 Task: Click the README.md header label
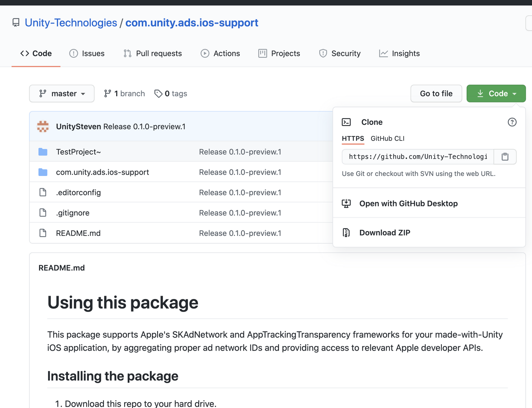62,268
